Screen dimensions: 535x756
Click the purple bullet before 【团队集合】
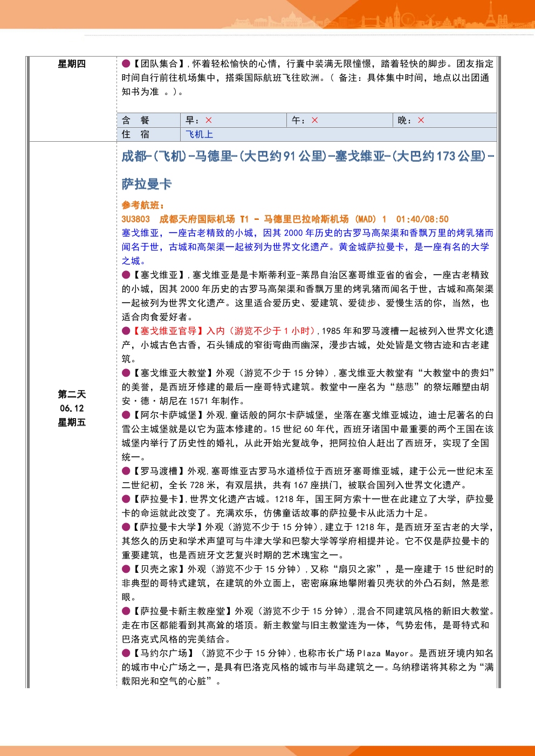click(126, 64)
